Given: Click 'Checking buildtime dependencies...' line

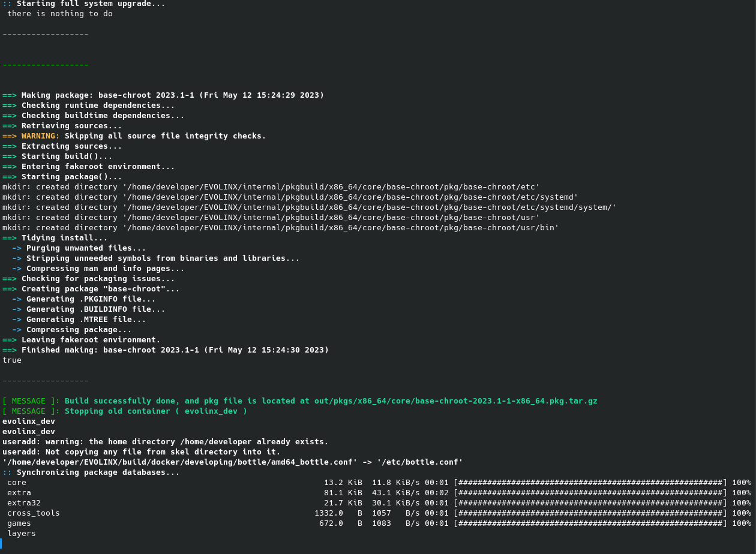Looking at the screenshot, I should coord(94,115).
